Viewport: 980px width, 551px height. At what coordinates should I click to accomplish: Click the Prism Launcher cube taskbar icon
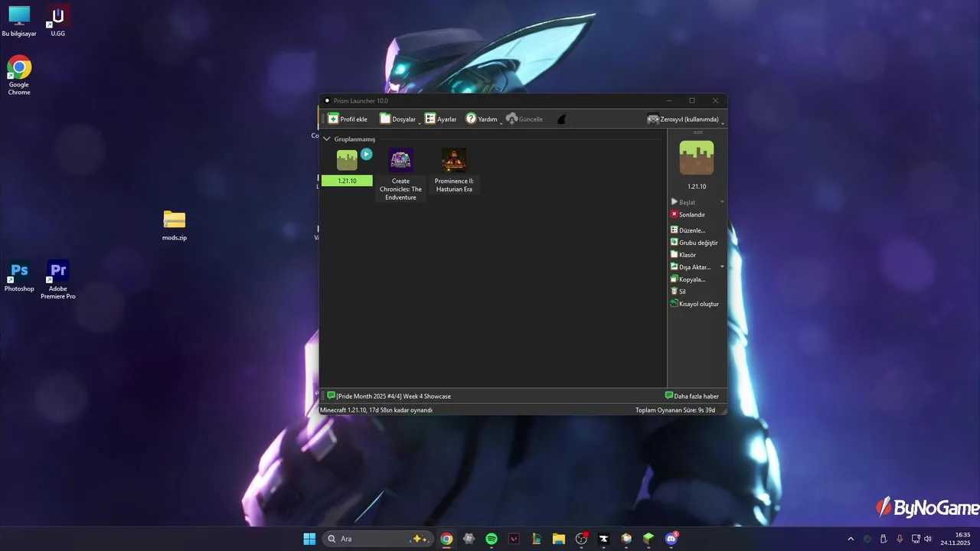pyautogui.click(x=626, y=539)
